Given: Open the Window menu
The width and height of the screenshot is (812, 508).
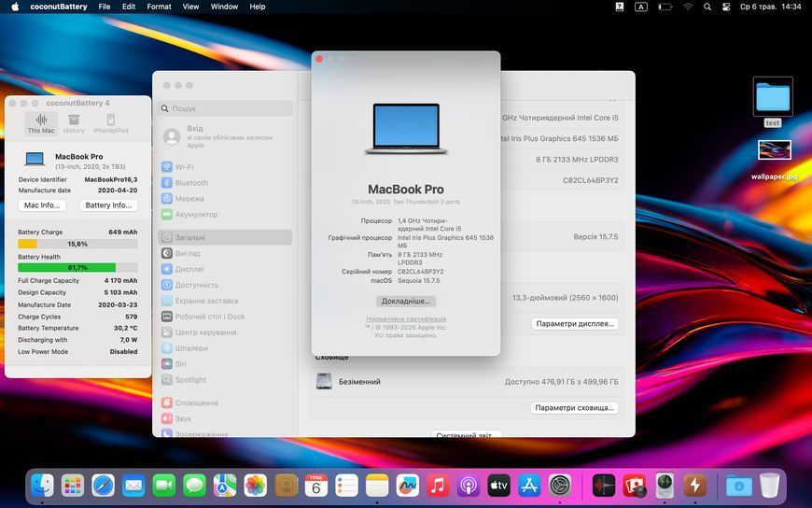Looking at the screenshot, I should [x=224, y=7].
